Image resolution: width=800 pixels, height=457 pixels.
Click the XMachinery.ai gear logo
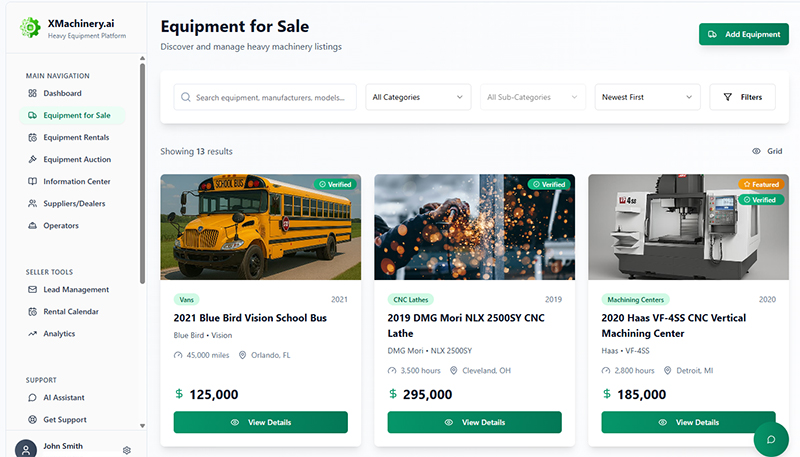31,27
